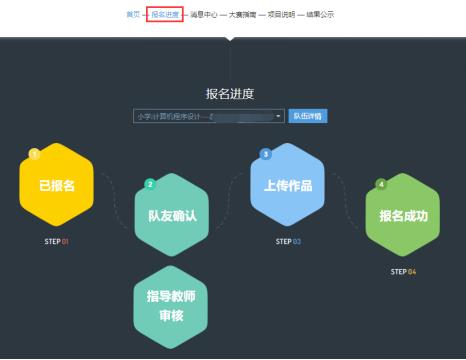Image resolution: width=466 pixels, height=360 pixels.
Task: Click the STEP 01 label
Action: (x=56, y=241)
